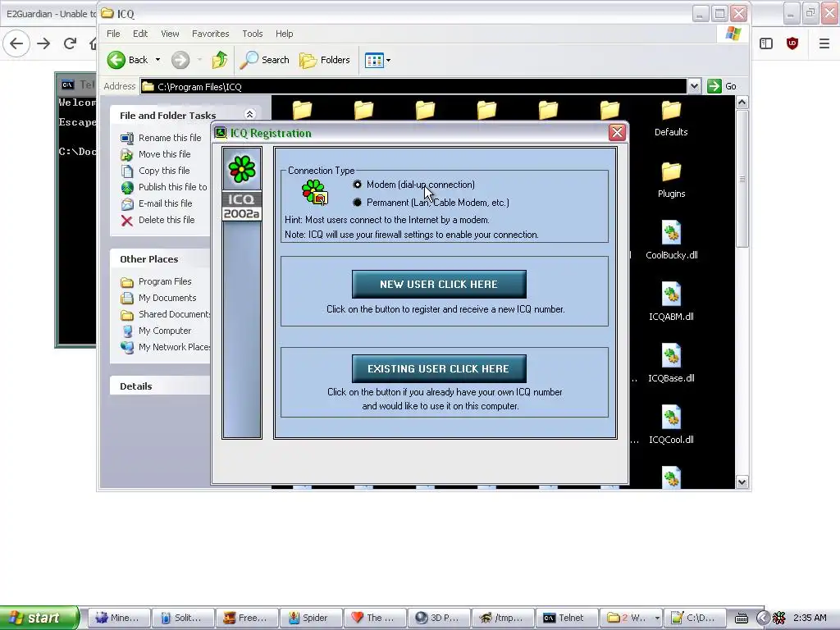Select Modem (dial-up connection) radio button

(358, 185)
